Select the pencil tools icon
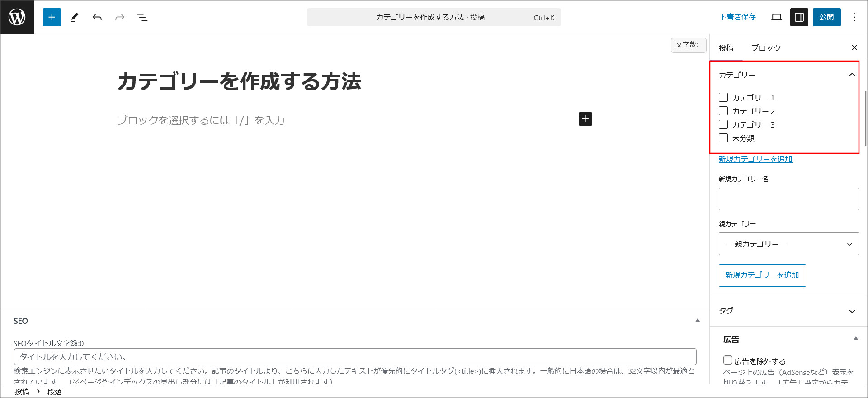This screenshot has width=868, height=398. coord(75,17)
